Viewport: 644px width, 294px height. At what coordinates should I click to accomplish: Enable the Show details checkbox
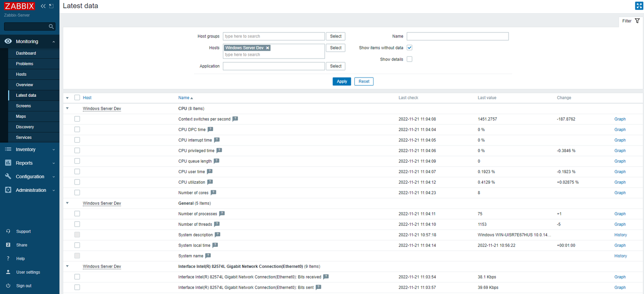point(409,59)
